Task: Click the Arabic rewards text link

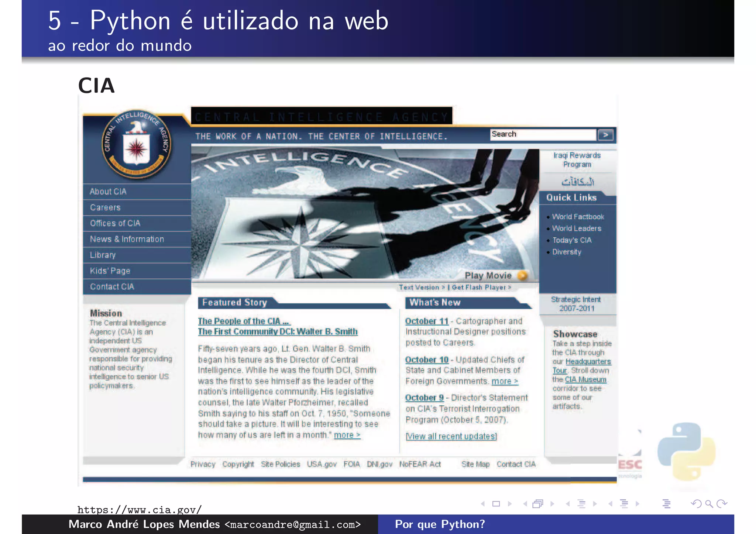Action: 578,182
